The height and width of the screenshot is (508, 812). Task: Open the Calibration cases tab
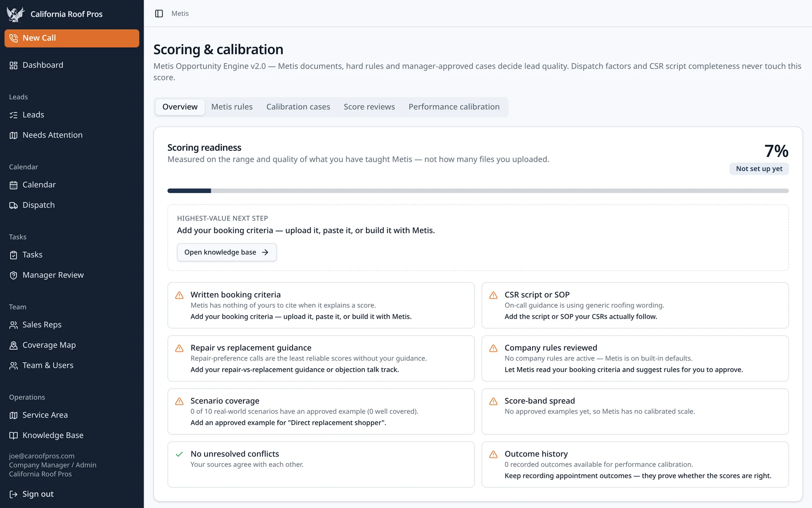[298, 107]
